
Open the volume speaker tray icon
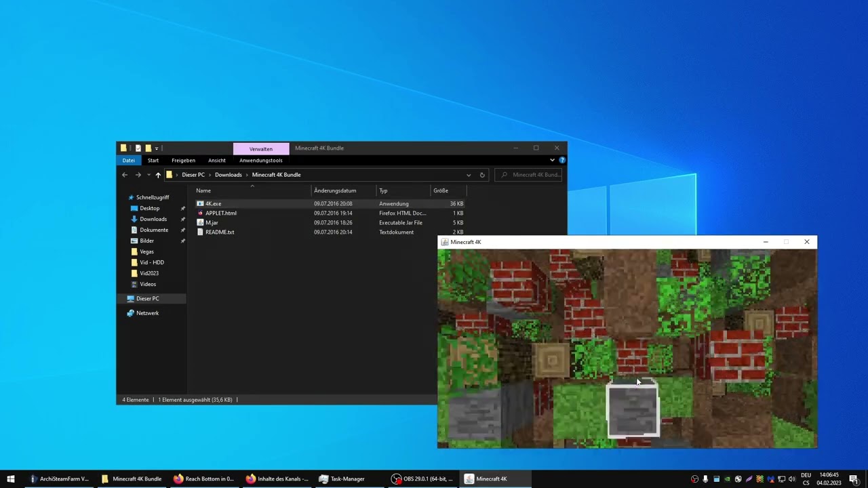791,479
